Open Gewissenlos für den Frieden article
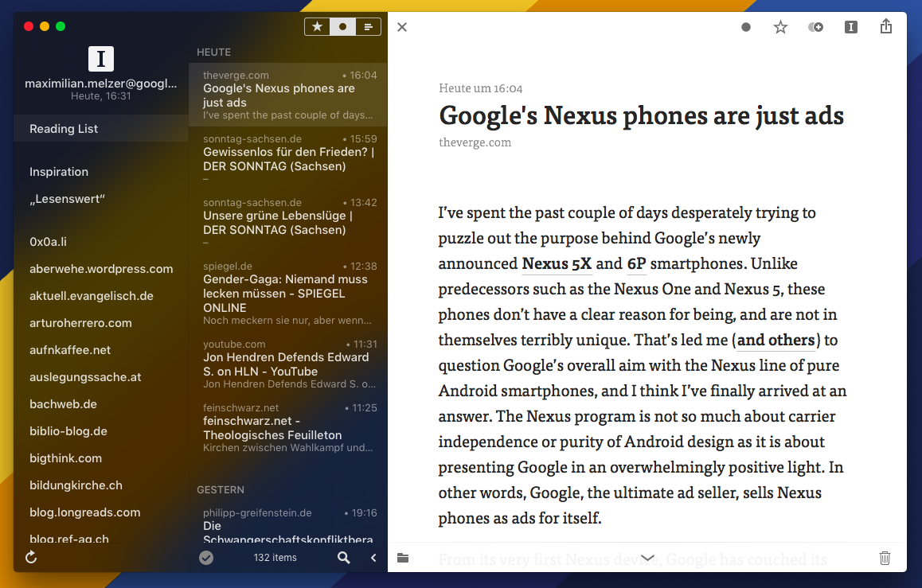Viewport: 922px width, 588px height. click(288, 158)
